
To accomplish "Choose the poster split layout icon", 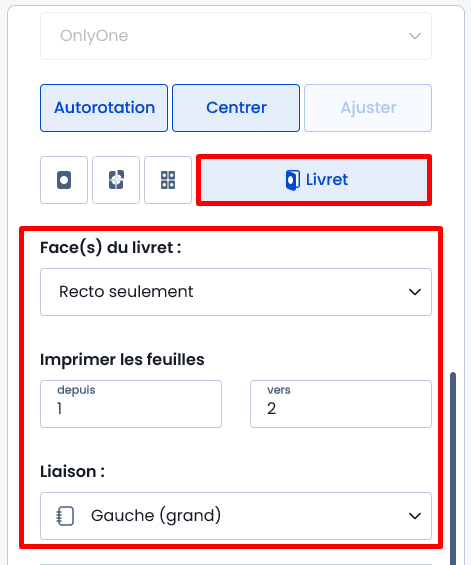I will [x=116, y=180].
